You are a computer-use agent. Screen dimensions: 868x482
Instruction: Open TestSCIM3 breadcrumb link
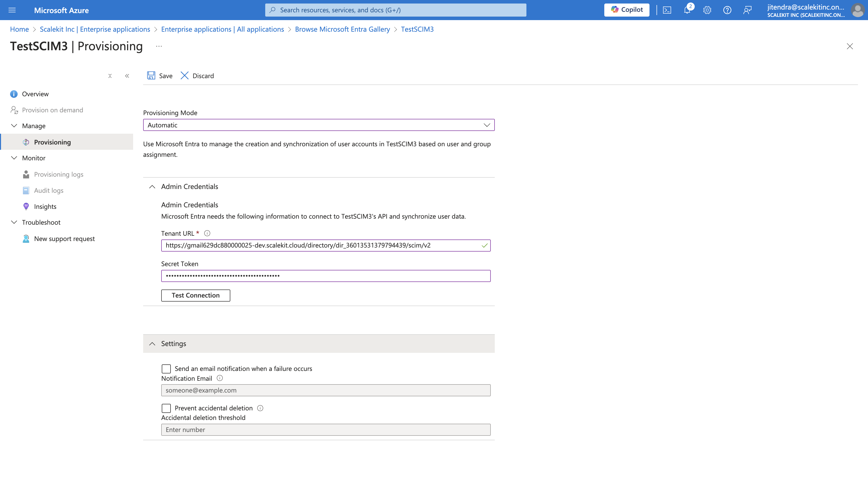(x=417, y=29)
